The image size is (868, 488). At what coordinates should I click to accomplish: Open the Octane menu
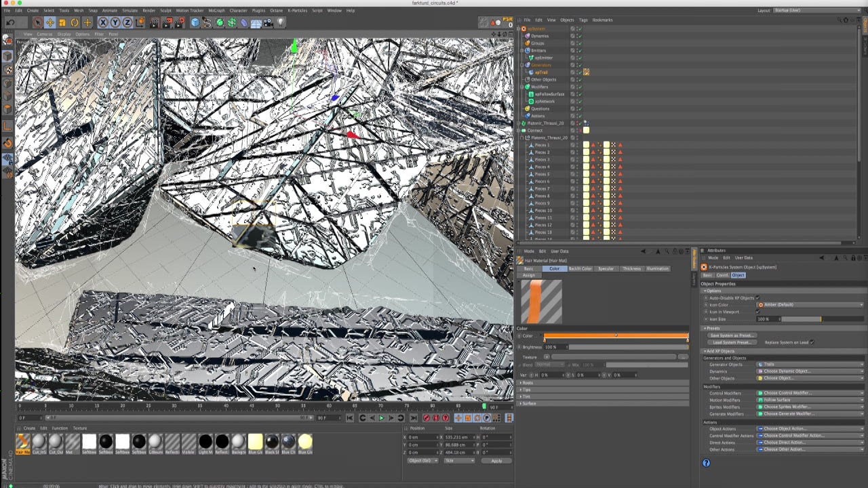[x=276, y=11]
